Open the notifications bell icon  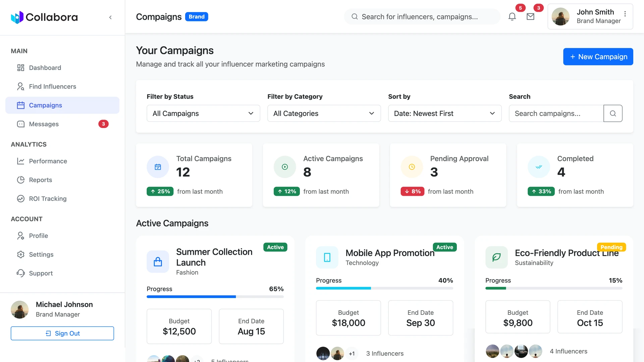[x=512, y=16]
